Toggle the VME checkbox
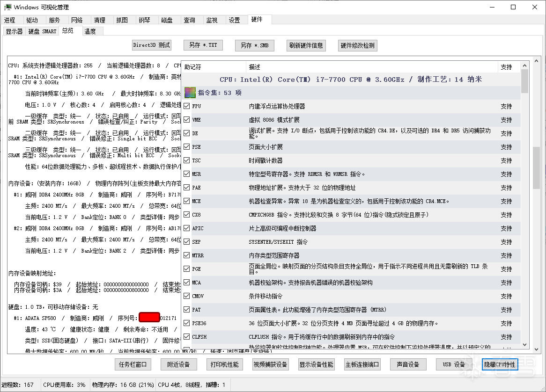Viewport: 546px width, 392px height. pos(187,120)
